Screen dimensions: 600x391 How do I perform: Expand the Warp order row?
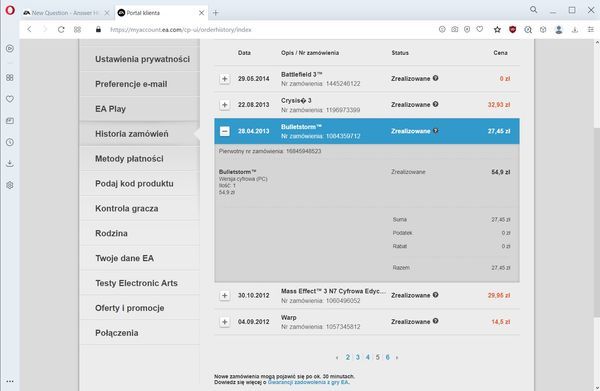tap(225, 322)
